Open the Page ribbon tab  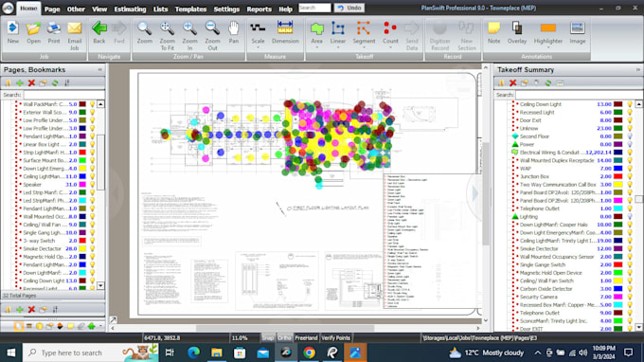point(52,9)
